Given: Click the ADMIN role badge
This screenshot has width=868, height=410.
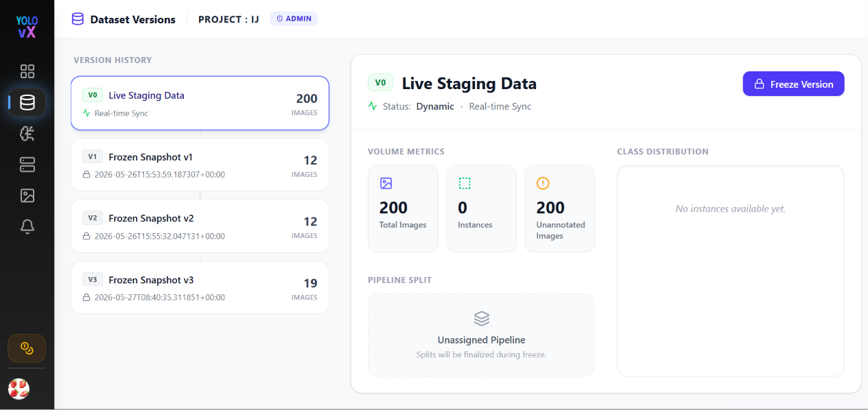Looking at the screenshot, I should coord(294,19).
